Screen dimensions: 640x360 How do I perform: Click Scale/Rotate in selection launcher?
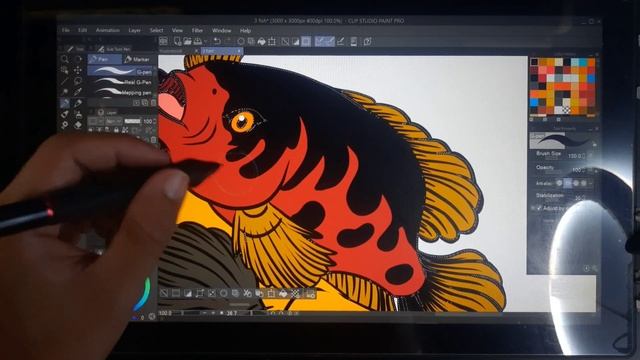click(x=271, y=293)
